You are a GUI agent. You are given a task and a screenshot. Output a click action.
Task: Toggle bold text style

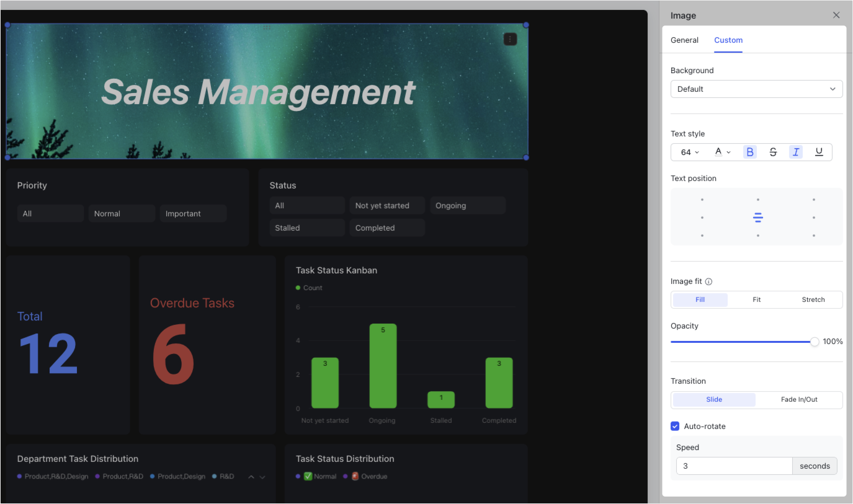(x=750, y=152)
